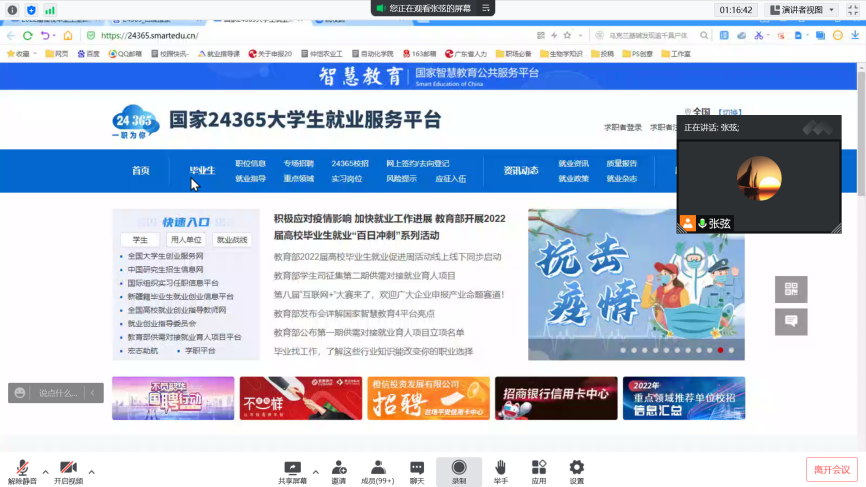The height and width of the screenshot is (487, 866).
Task: Open the 工作室 bookmark folder
Action: [x=676, y=54]
